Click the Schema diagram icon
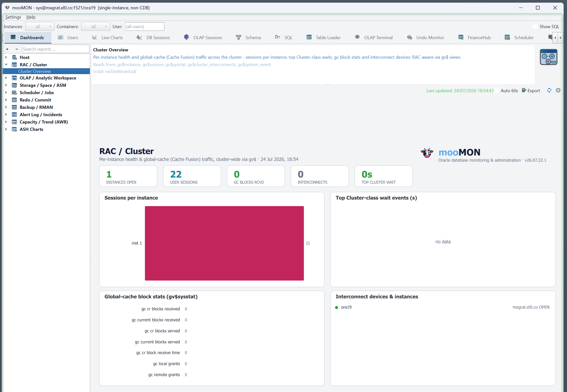Screen dimensions: 567x392 click(x=238, y=37)
